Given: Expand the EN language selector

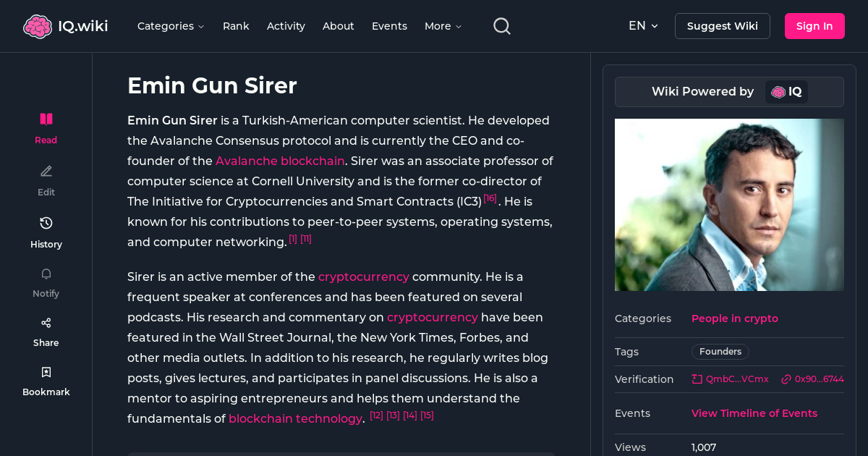Looking at the screenshot, I should tap(643, 25).
